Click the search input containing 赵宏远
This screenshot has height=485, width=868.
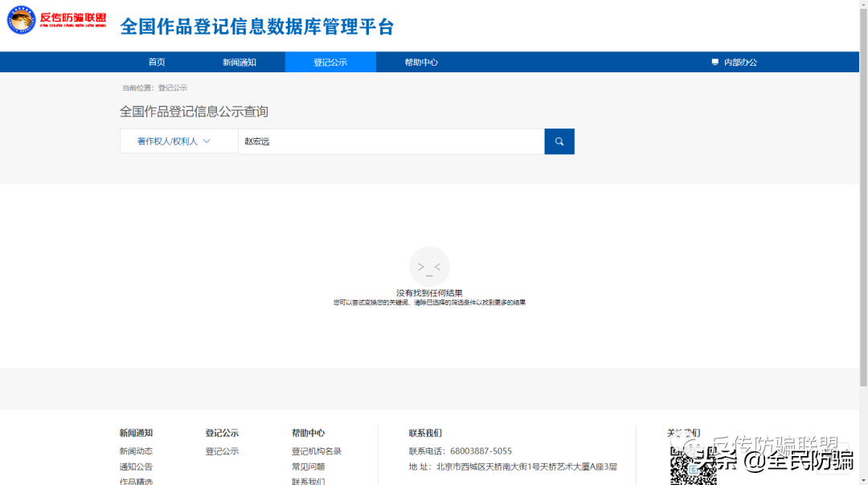click(386, 141)
